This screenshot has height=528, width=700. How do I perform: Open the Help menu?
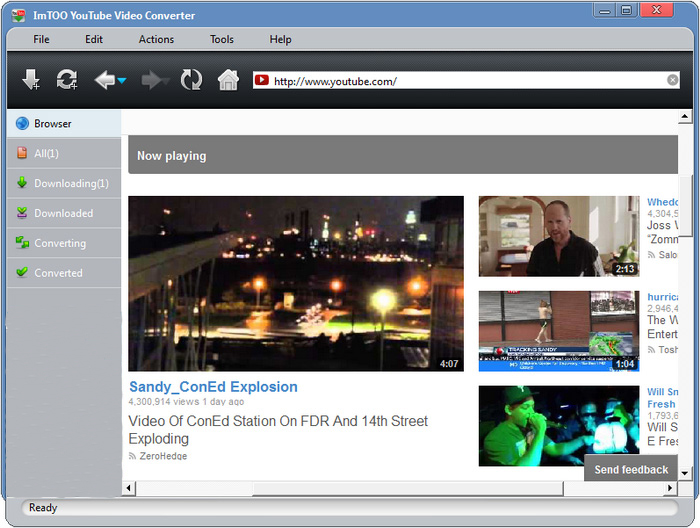(280, 39)
